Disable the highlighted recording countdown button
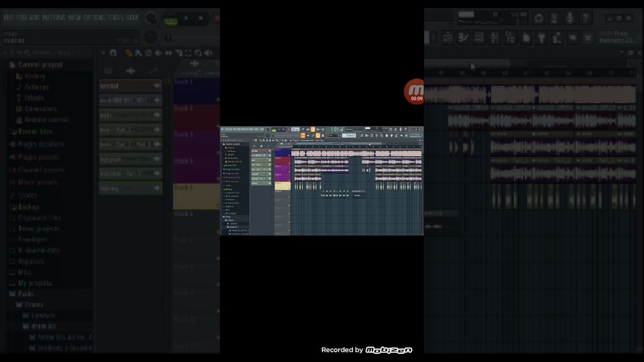The width and height of the screenshot is (644, 362). click(x=313, y=129)
